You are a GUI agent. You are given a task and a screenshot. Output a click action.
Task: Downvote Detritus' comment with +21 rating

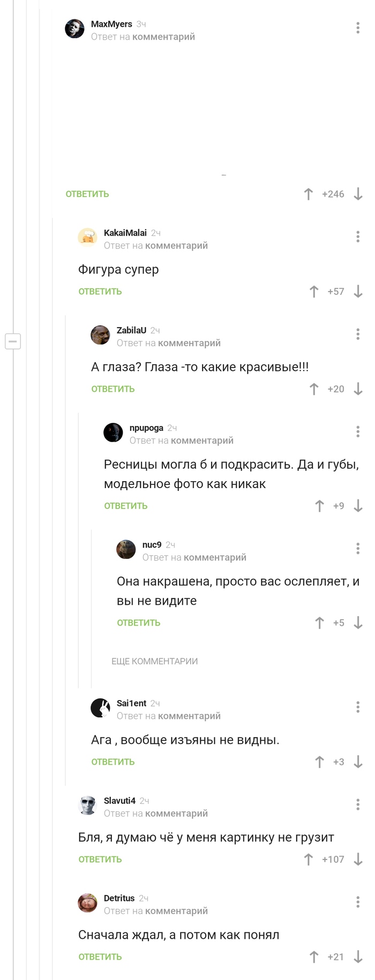click(358, 957)
